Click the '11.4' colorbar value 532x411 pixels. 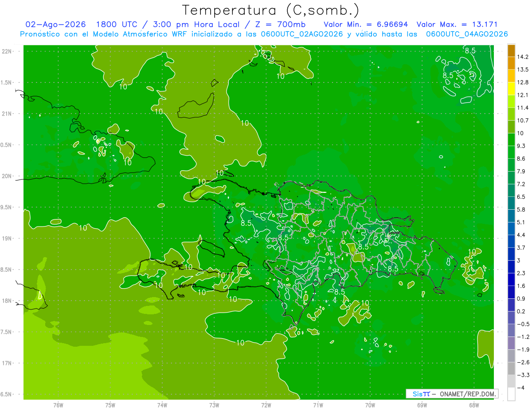523,108
